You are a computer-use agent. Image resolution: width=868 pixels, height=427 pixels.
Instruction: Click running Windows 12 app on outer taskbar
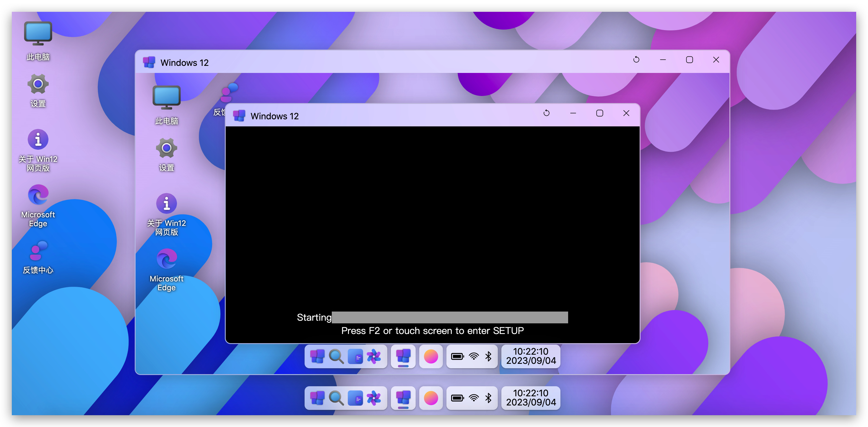403,398
